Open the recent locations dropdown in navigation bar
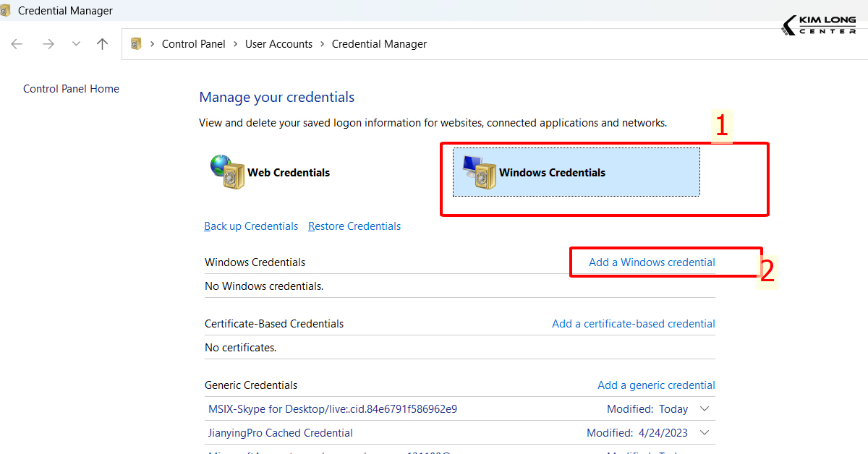The width and height of the screenshot is (868, 454). 76,43
